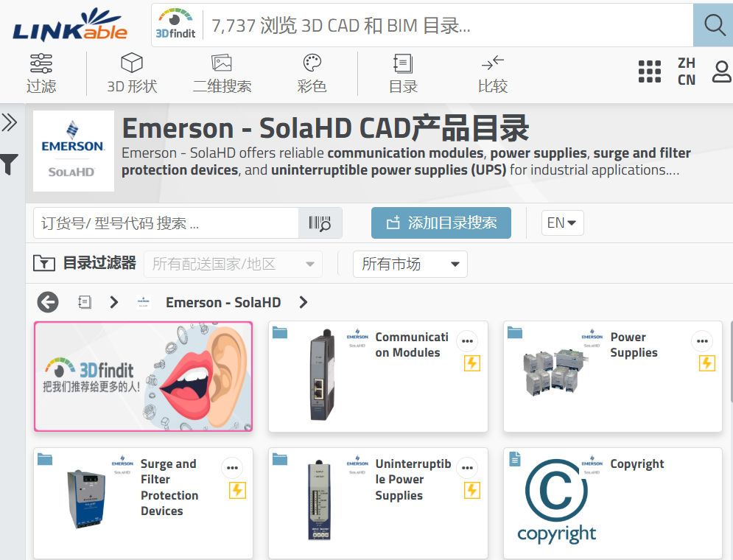
Task: Open the 目录 catalog view
Action: point(403,74)
